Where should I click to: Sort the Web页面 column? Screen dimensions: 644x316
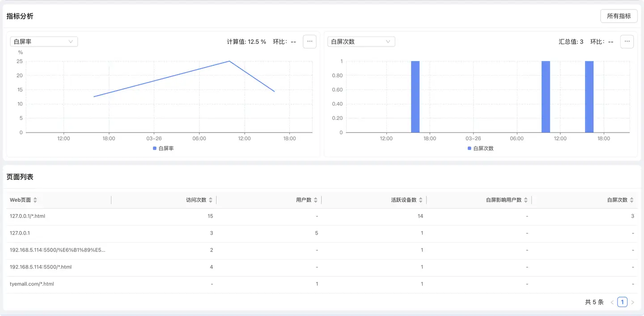coord(35,200)
